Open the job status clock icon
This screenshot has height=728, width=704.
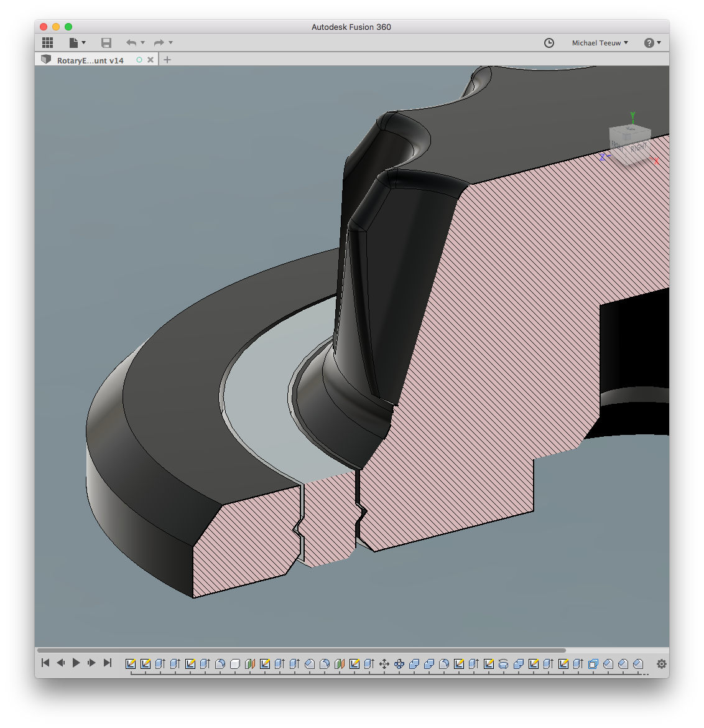tap(549, 43)
